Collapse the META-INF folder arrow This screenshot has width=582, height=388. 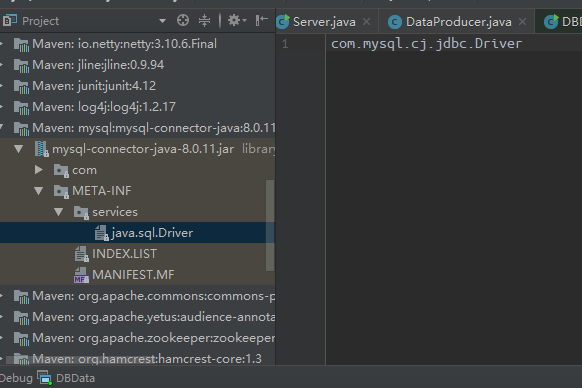(x=39, y=191)
